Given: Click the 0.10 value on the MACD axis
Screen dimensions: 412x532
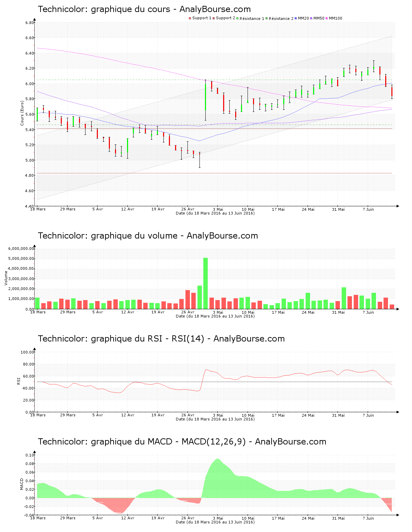Looking at the screenshot, I should (30, 455).
